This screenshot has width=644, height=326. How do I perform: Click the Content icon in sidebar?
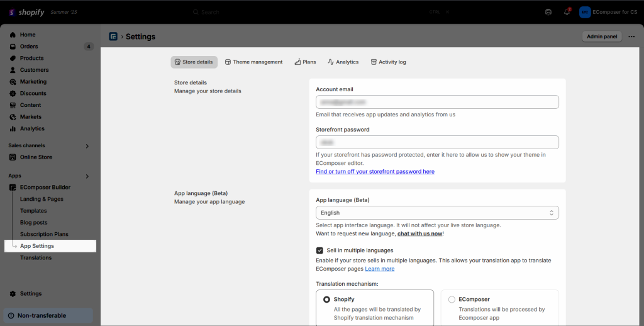pos(13,105)
